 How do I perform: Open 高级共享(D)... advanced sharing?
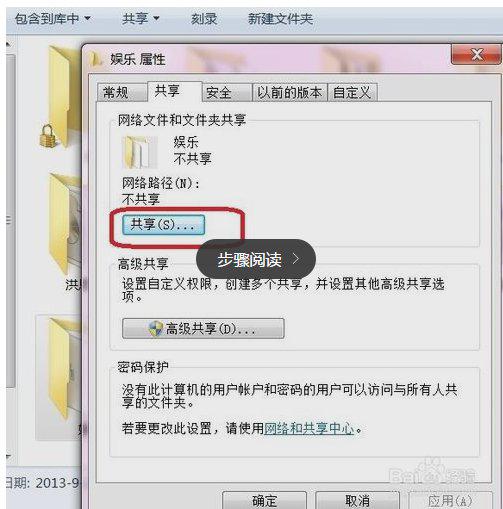click(x=203, y=329)
